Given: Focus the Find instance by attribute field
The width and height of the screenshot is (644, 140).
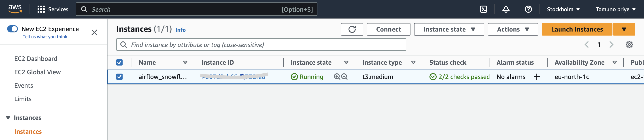Looking at the screenshot, I should [261, 45].
